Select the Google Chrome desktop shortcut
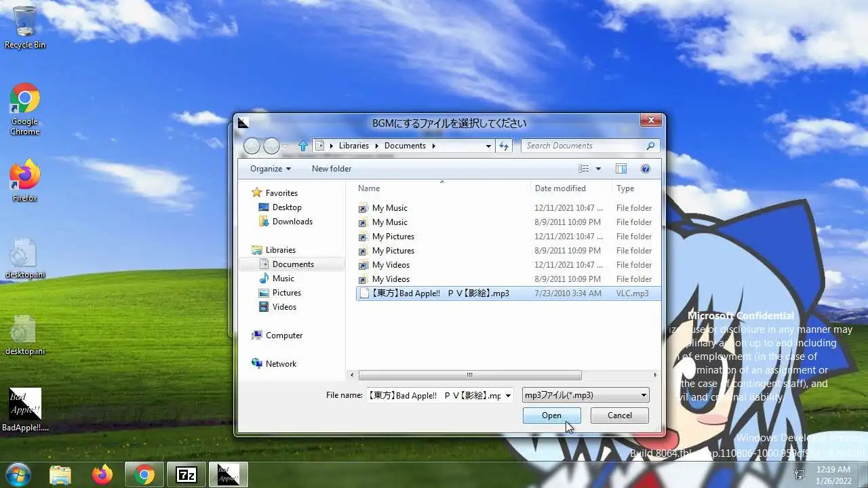The image size is (868, 488). [25, 110]
